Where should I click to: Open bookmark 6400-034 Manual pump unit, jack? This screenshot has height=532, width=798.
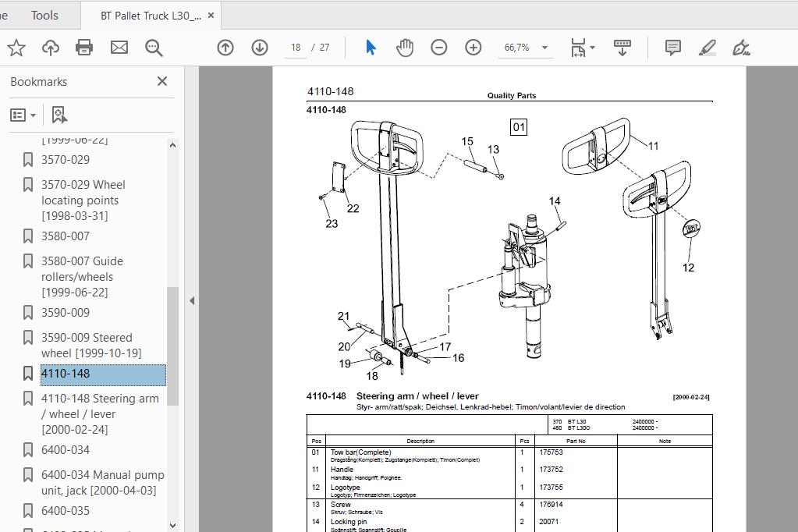(x=102, y=483)
